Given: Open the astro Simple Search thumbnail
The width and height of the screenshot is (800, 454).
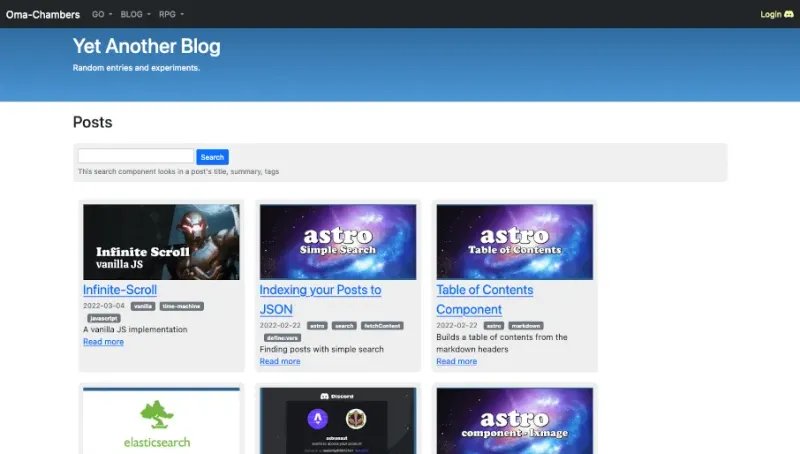Looking at the screenshot, I should pyautogui.click(x=338, y=242).
